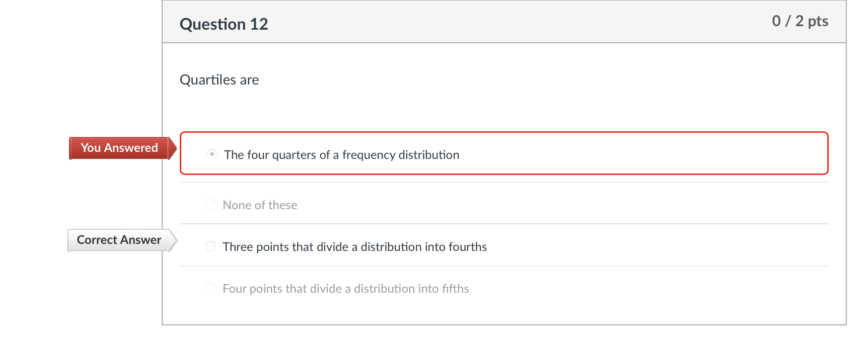Image resolution: width=868 pixels, height=340 pixels.
Task: Click the 'You Answered' badge
Action: click(x=119, y=148)
